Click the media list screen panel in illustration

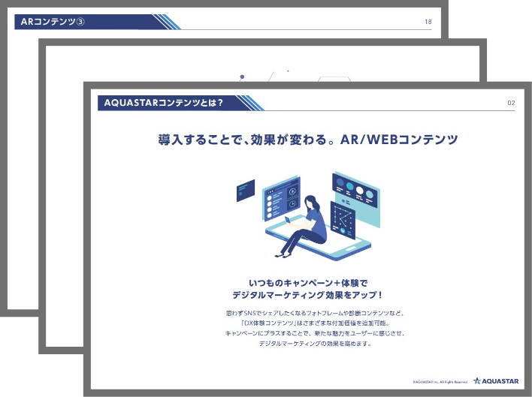pyautogui.click(x=282, y=200)
